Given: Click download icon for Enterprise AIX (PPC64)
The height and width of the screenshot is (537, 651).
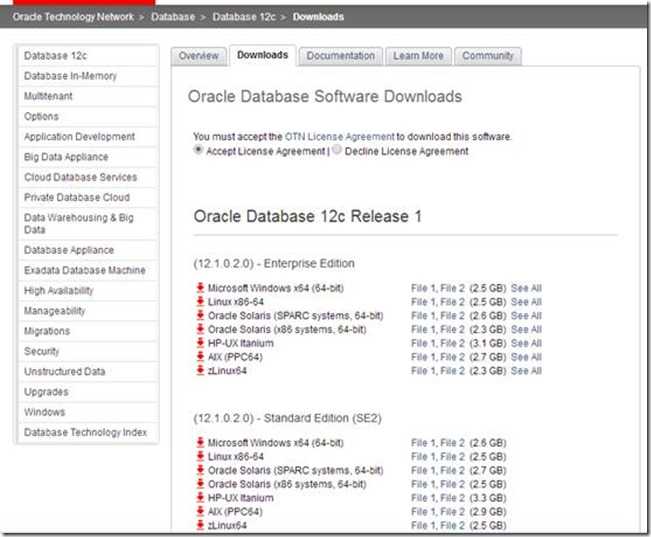Looking at the screenshot, I should [x=200, y=356].
